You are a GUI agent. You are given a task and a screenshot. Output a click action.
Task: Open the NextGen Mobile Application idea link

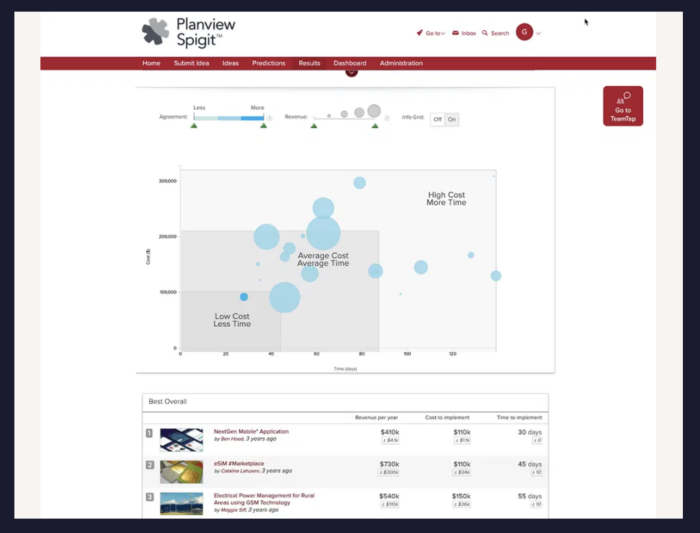click(251, 431)
